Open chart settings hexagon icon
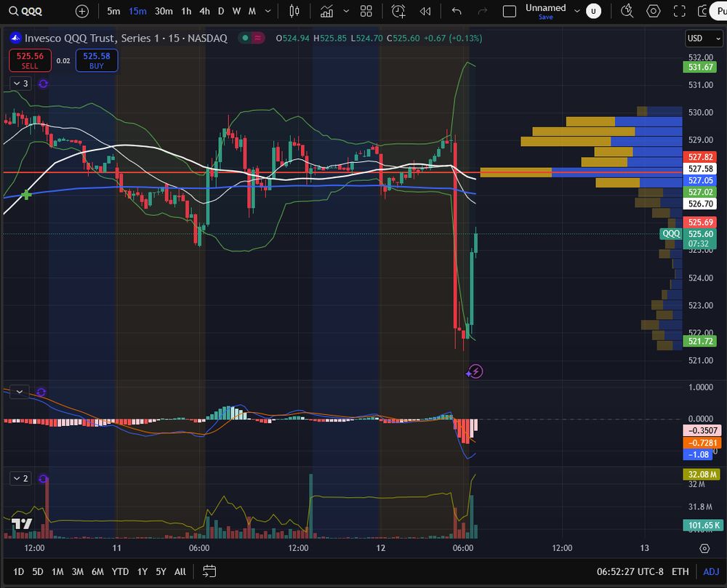The height and width of the screenshot is (588, 727). (654, 11)
